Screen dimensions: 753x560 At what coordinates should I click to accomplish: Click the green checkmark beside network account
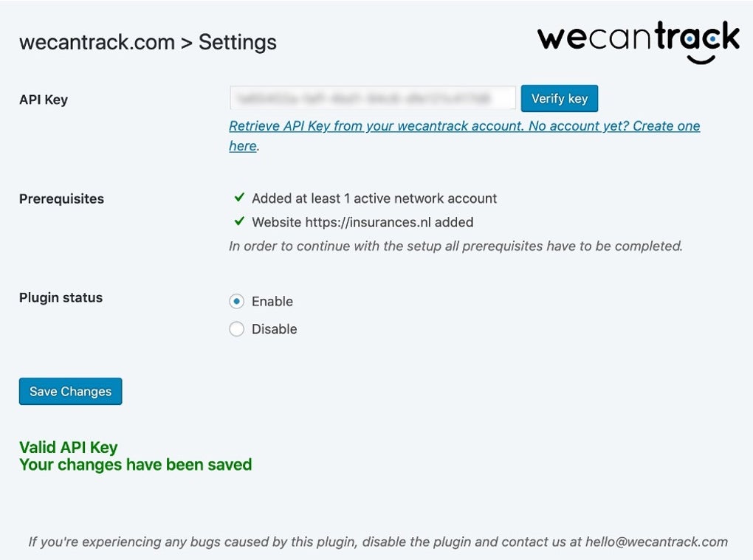click(x=239, y=198)
